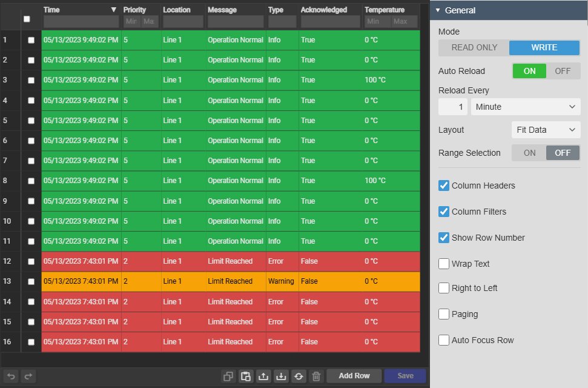This screenshot has height=388, width=588.
Task: Select row 13 warning checkbox
Action: (x=31, y=282)
